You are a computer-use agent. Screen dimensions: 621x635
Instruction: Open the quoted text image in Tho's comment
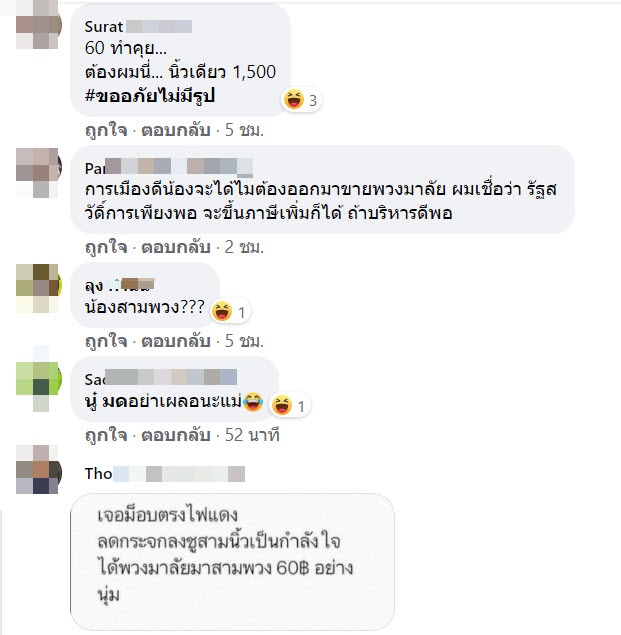click(233, 562)
